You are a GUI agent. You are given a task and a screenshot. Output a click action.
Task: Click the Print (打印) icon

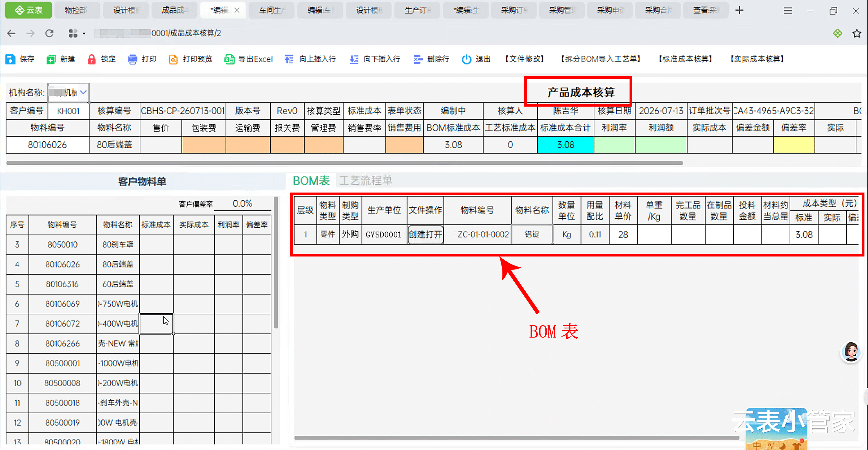coord(132,59)
